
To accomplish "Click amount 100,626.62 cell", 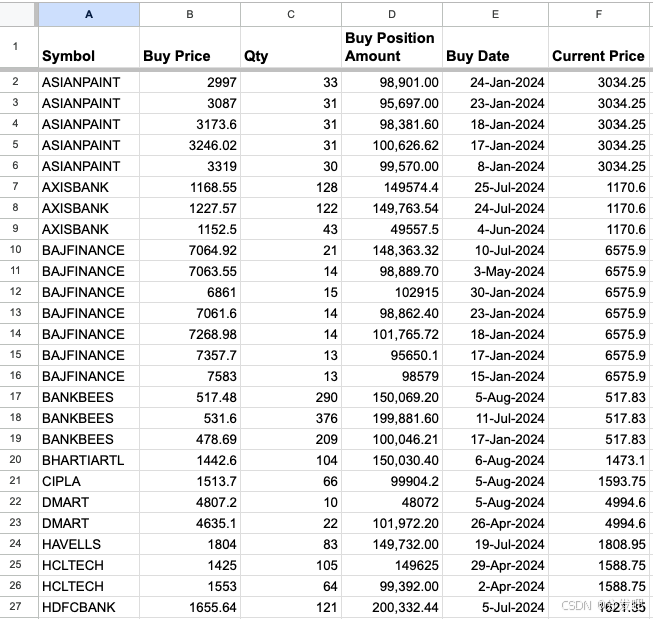I will (392, 145).
